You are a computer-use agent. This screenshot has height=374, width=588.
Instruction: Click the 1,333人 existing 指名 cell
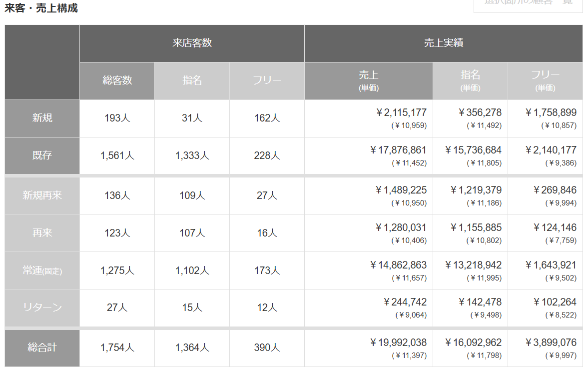[192, 156]
